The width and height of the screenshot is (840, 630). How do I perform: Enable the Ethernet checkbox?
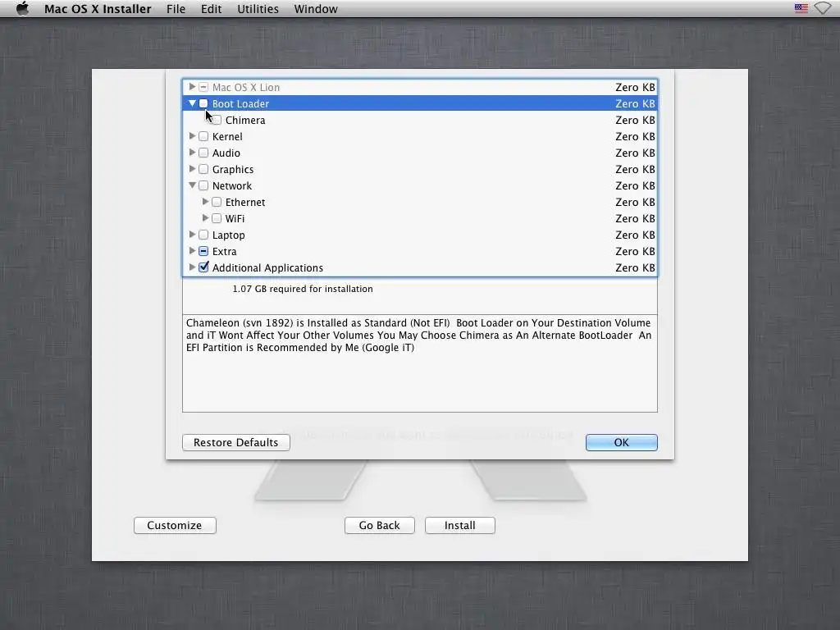tap(217, 202)
